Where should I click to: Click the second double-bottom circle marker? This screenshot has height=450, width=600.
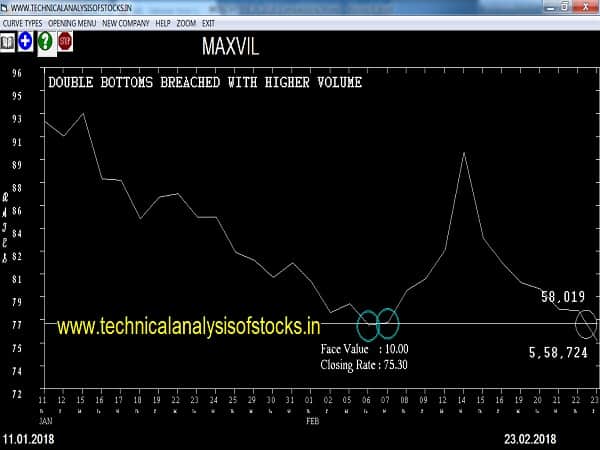[x=388, y=322]
